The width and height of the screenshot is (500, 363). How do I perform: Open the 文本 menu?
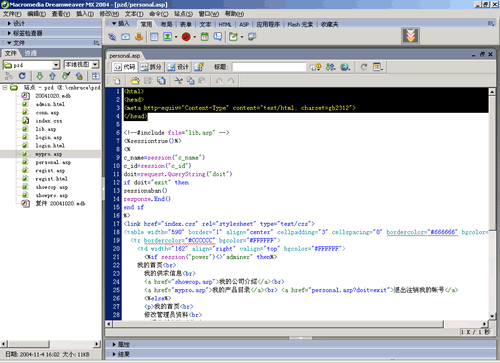click(134, 14)
